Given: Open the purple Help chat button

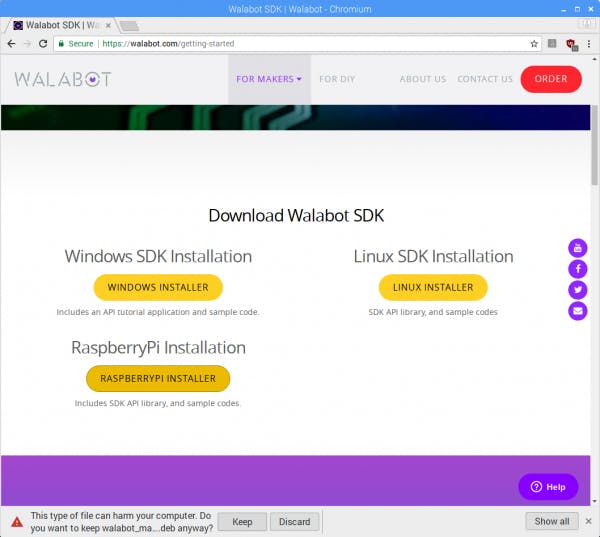Looking at the screenshot, I should point(548,487).
